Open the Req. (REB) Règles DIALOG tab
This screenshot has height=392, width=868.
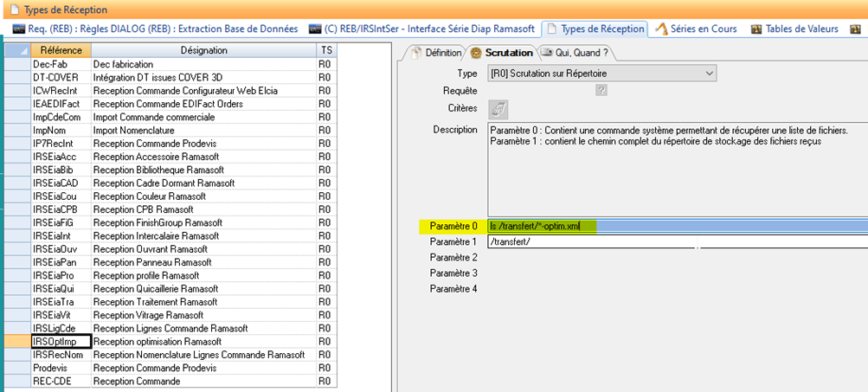coord(156,29)
